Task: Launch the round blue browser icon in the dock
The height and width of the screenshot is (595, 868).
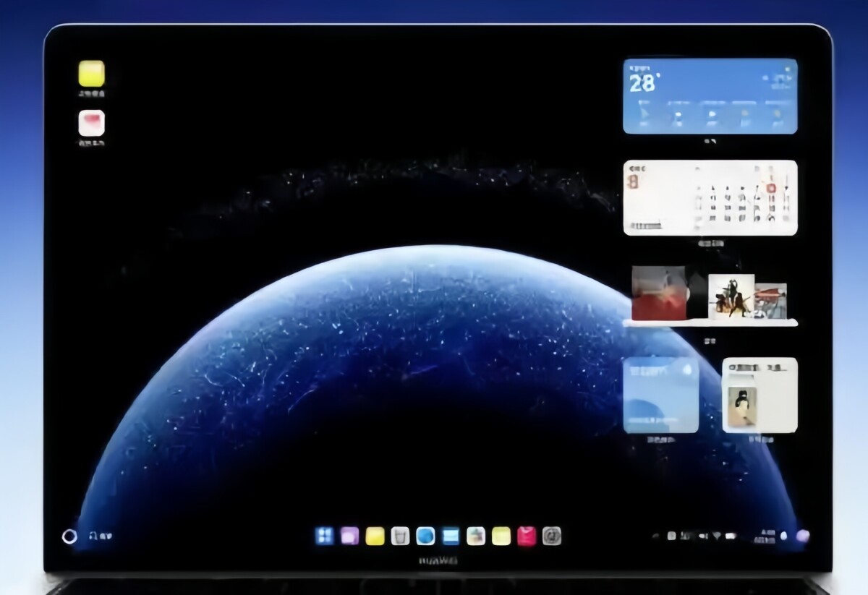Action: tap(425, 536)
